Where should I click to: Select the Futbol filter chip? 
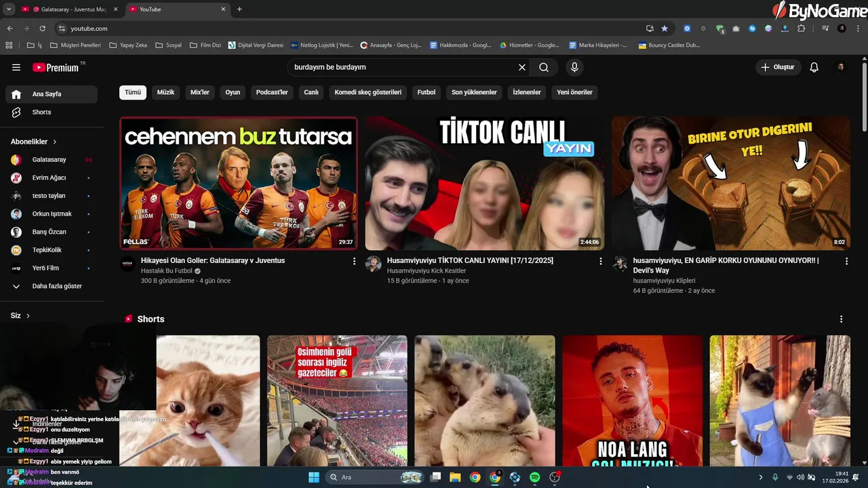(x=427, y=92)
